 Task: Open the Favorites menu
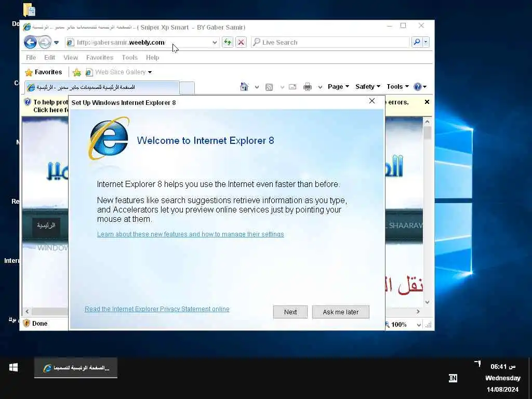100,58
